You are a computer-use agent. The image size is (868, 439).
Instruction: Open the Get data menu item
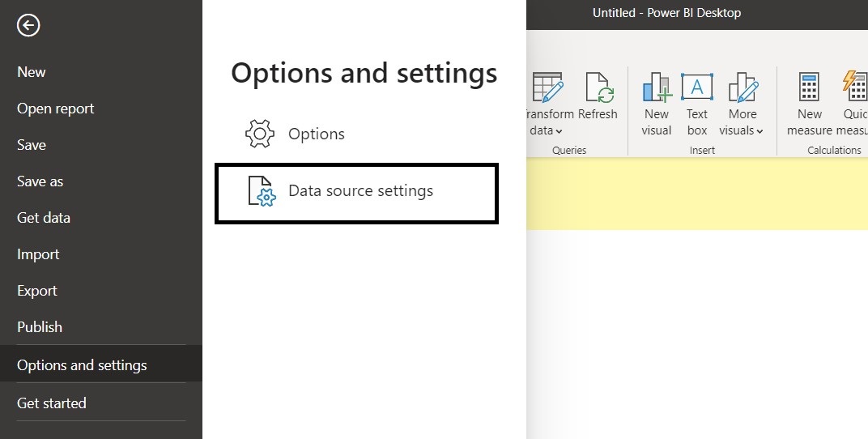[x=44, y=218]
